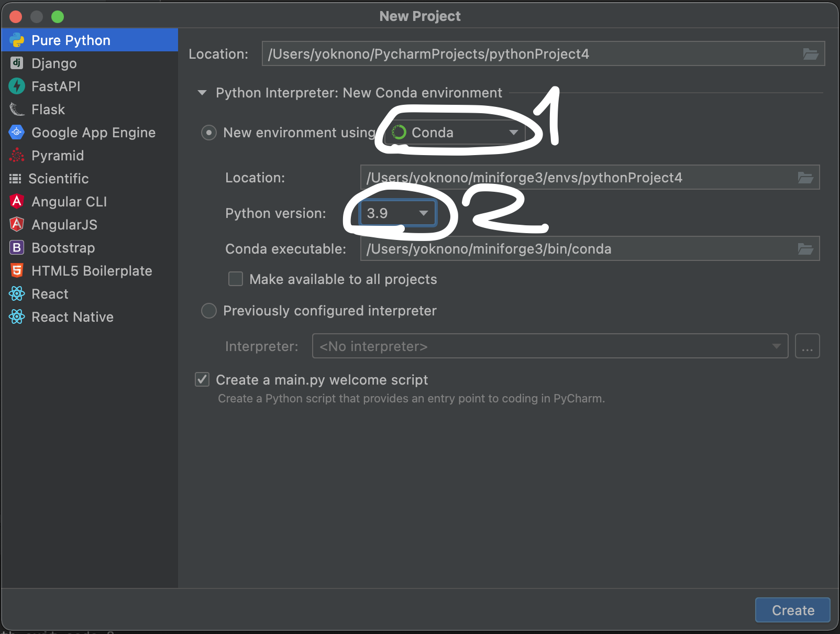Click the New Project window title
The width and height of the screenshot is (840, 634).
(x=420, y=16)
